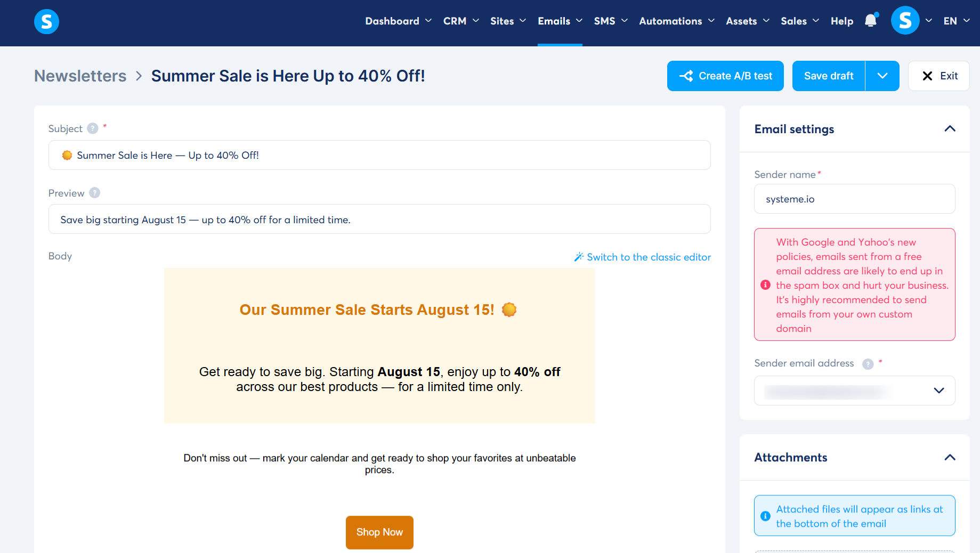
Task: Collapse the Email settings panel
Action: (950, 129)
